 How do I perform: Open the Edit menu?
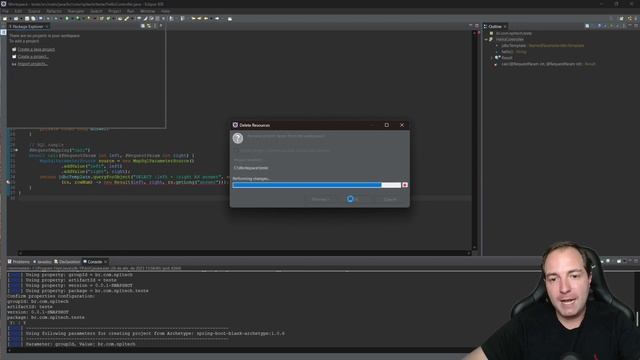coord(18,11)
